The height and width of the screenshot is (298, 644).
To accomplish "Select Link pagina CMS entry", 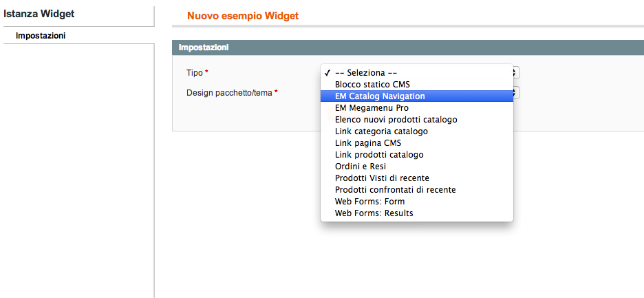I will (x=416, y=143).
